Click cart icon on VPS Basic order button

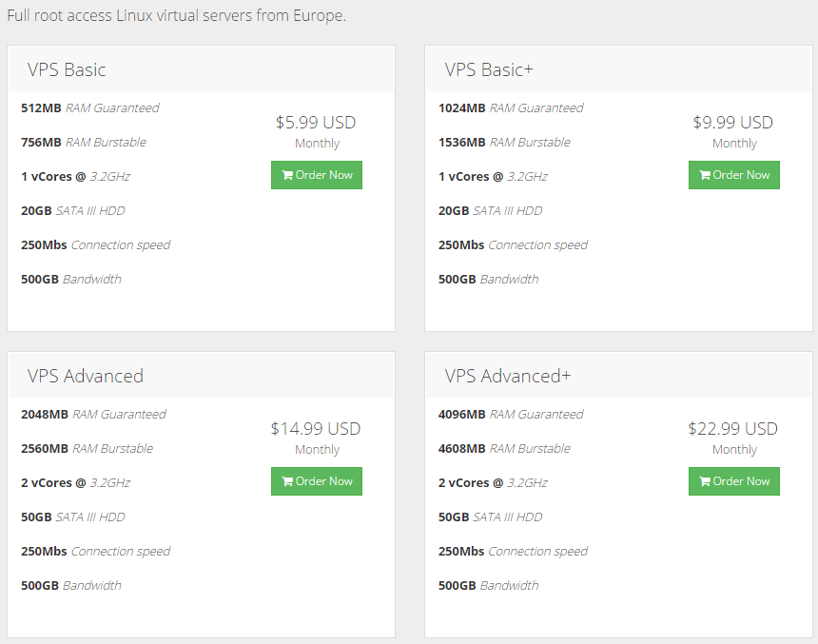[287, 175]
